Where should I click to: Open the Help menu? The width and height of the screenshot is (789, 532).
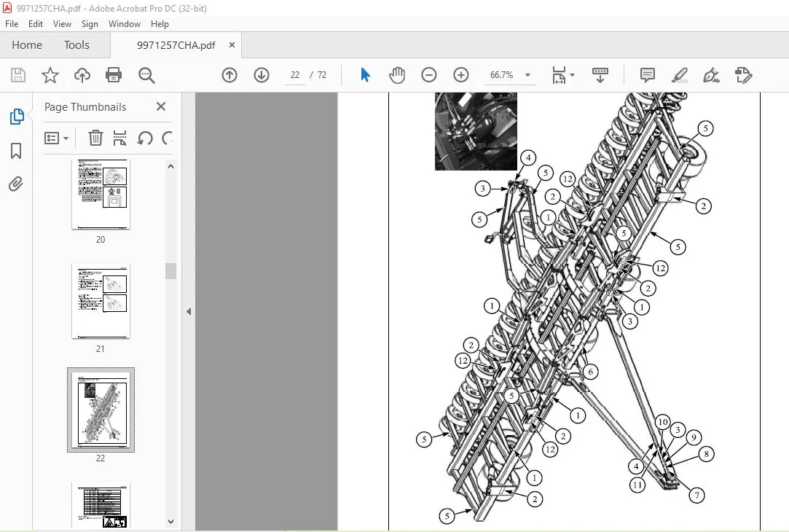[x=160, y=23]
